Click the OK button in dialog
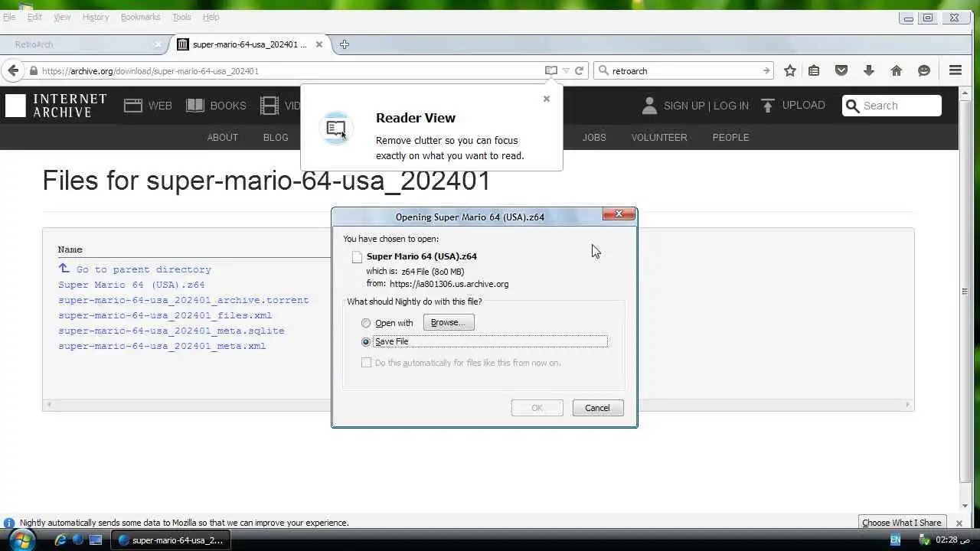980x551 pixels. tap(537, 408)
